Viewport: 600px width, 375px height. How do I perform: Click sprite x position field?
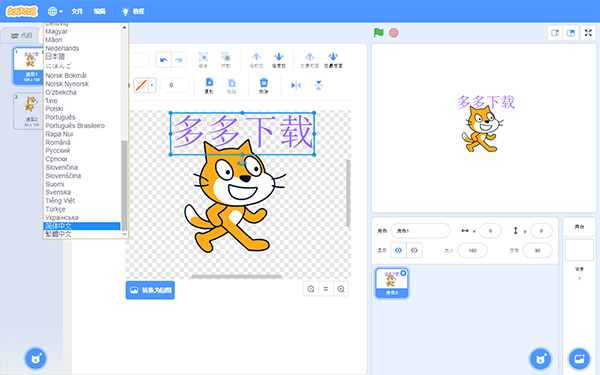coord(490,231)
